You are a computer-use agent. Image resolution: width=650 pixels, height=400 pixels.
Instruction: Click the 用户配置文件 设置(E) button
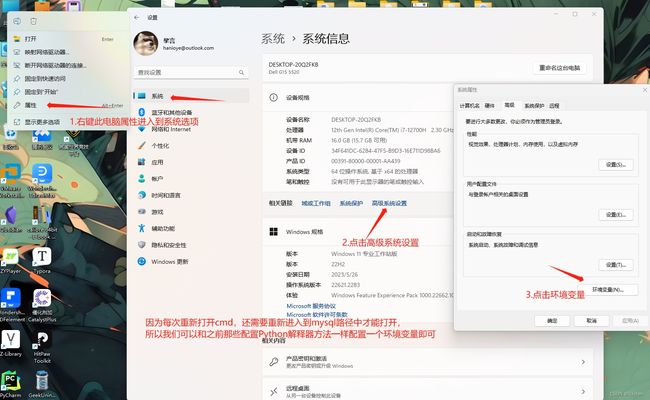(616, 215)
